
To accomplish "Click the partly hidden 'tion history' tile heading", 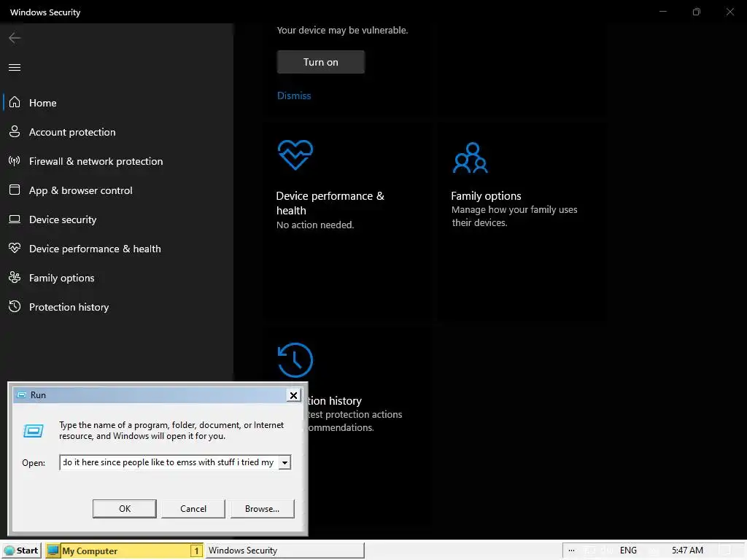I will point(335,401).
